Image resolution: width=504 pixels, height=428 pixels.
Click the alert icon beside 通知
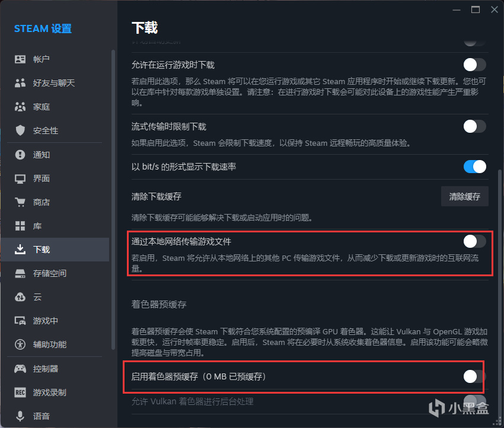(20, 155)
